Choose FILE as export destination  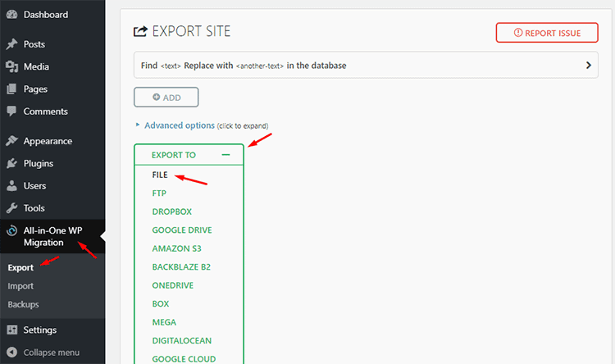159,175
